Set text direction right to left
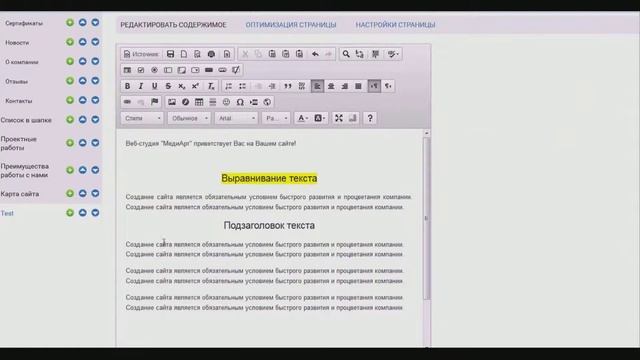This screenshot has width=640, height=360. click(x=388, y=86)
